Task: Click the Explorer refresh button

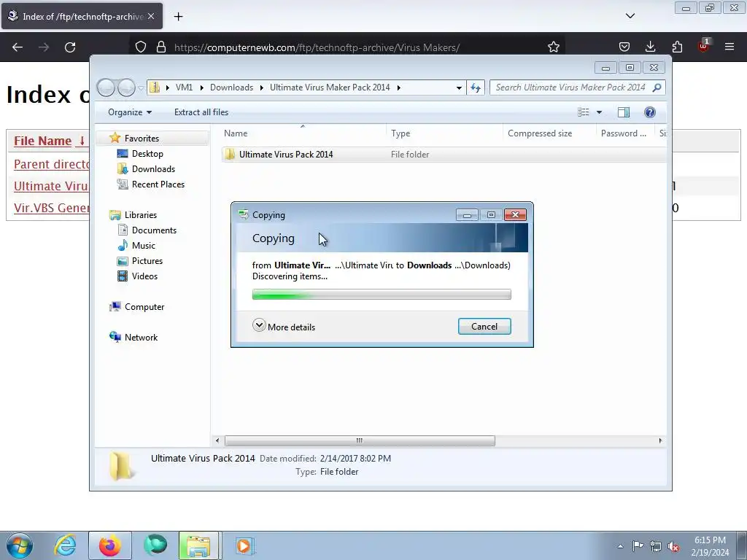Action: pos(476,87)
